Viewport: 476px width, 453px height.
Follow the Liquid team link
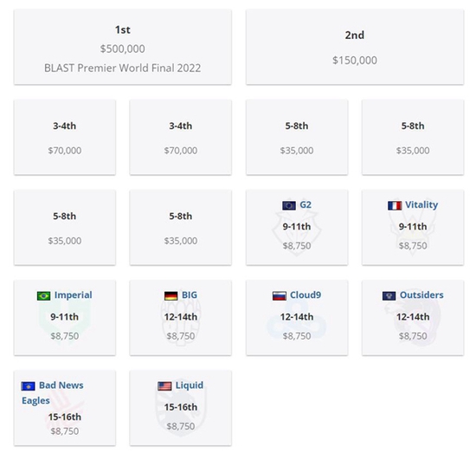coord(190,385)
